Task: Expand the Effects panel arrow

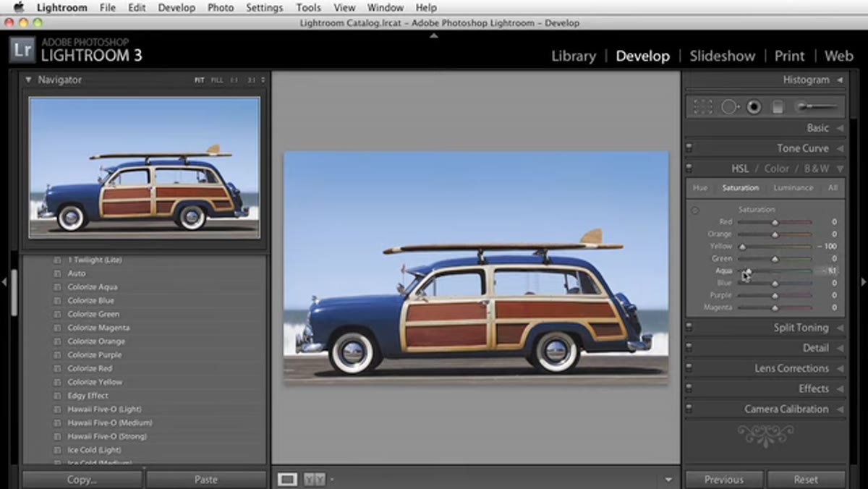Action: coord(840,388)
